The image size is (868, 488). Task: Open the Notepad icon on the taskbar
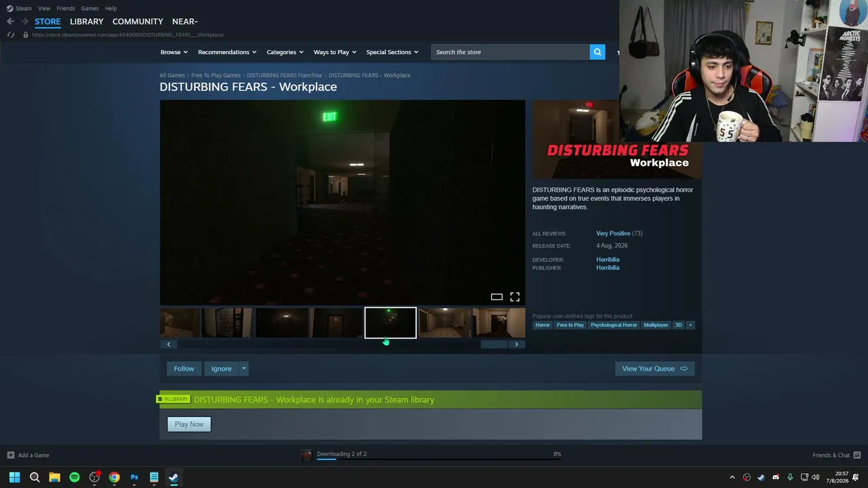coord(154,477)
